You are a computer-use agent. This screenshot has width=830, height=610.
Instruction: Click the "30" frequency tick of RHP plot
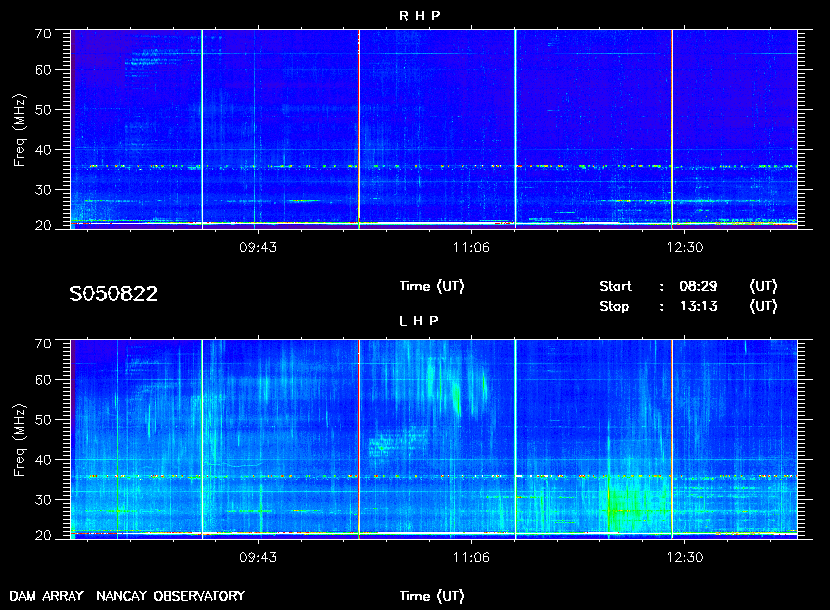tap(43, 190)
